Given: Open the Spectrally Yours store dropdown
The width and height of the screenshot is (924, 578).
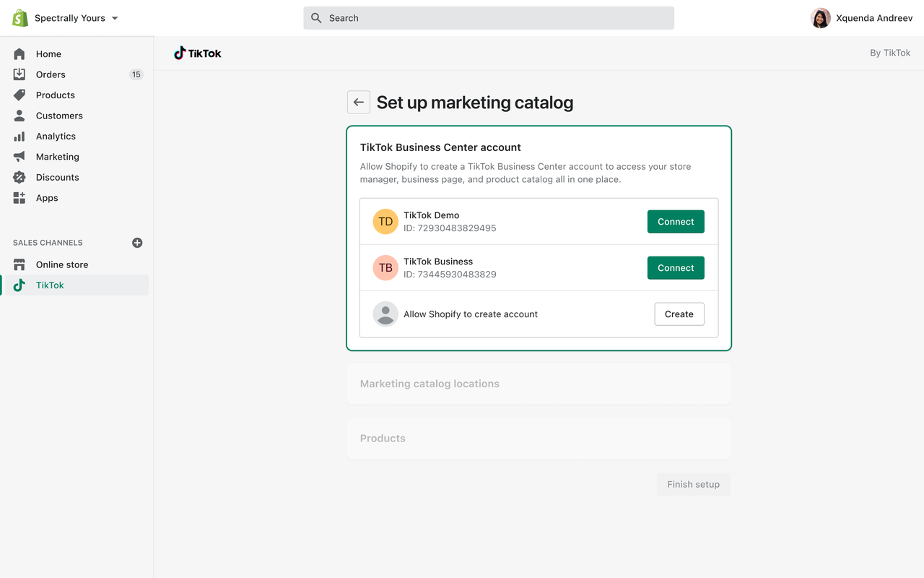Looking at the screenshot, I should (76, 18).
